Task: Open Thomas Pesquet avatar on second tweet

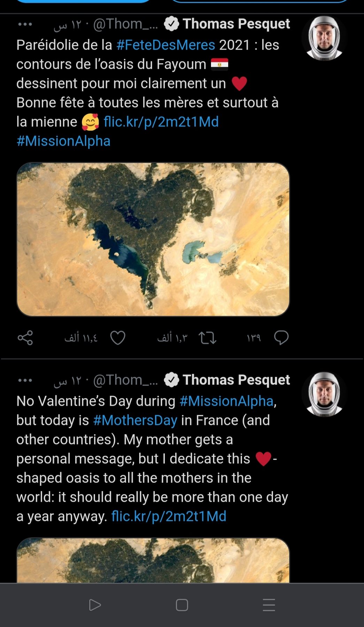Action: coord(324,394)
